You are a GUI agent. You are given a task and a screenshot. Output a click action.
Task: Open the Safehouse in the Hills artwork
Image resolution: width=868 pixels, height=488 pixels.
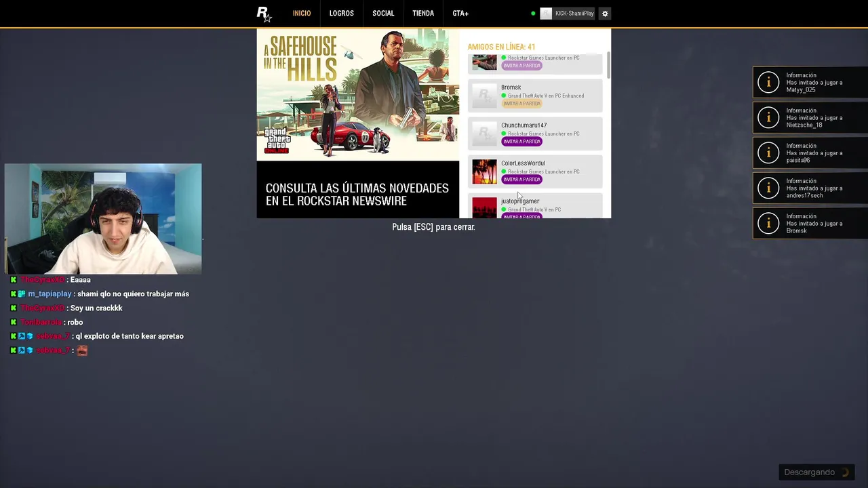(358, 94)
